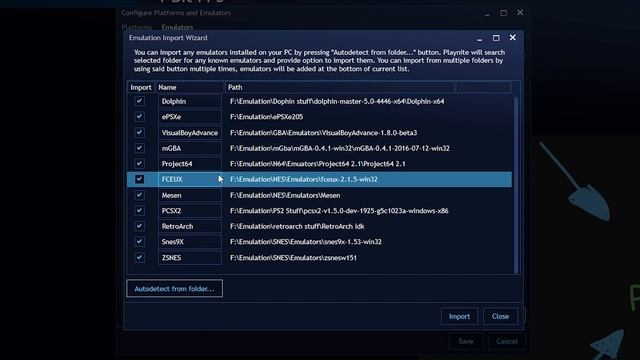This screenshot has height=360, width=640.
Task: Maximize the Emulation Import Wizard
Action: (x=496, y=38)
